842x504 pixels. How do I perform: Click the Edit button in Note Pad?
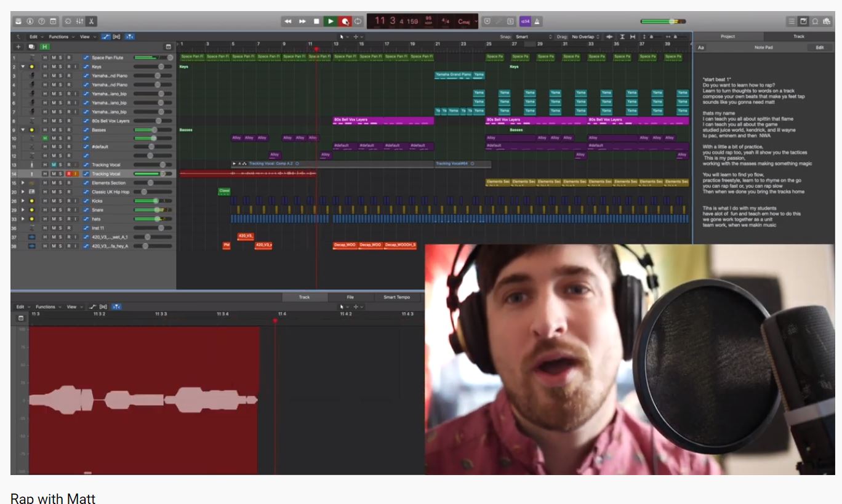click(819, 47)
